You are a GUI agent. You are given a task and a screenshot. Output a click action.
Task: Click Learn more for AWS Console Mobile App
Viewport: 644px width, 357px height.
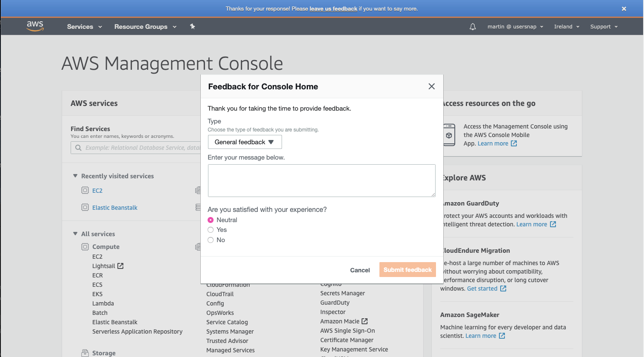click(x=493, y=143)
